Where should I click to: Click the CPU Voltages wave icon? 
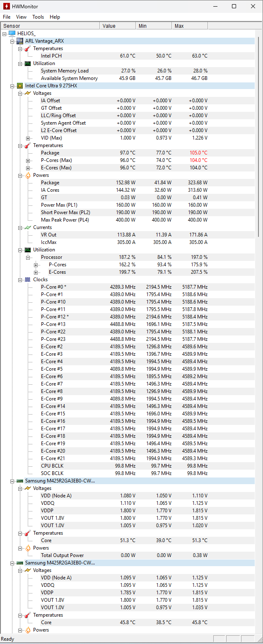pyautogui.click(x=27, y=93)
